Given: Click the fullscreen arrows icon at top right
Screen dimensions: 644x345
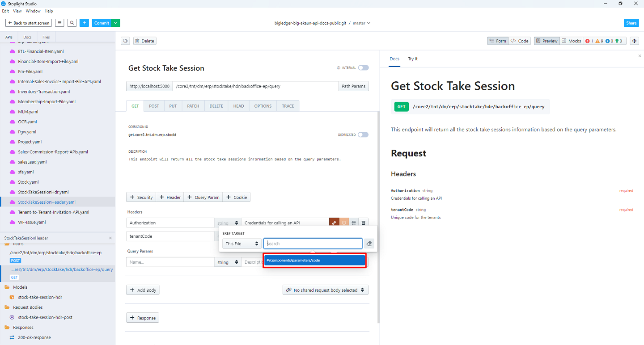Looking at the screenshot, I should [x=634, y=41].
